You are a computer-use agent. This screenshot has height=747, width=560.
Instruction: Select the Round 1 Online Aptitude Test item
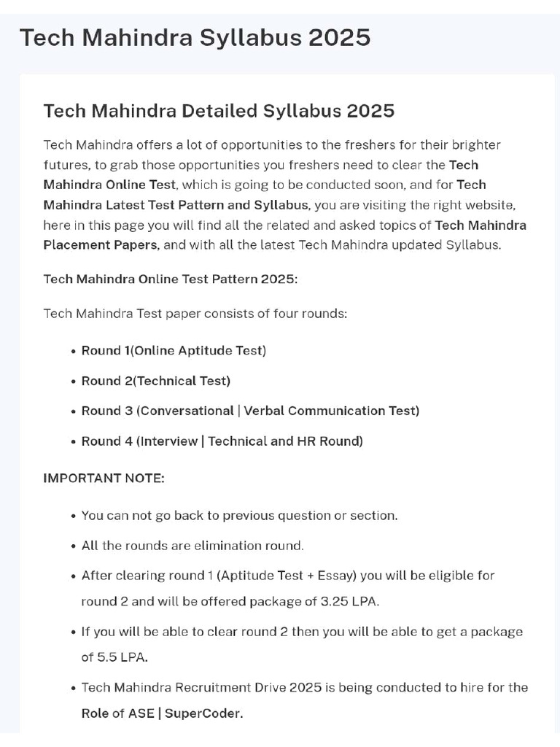[174, 351]
